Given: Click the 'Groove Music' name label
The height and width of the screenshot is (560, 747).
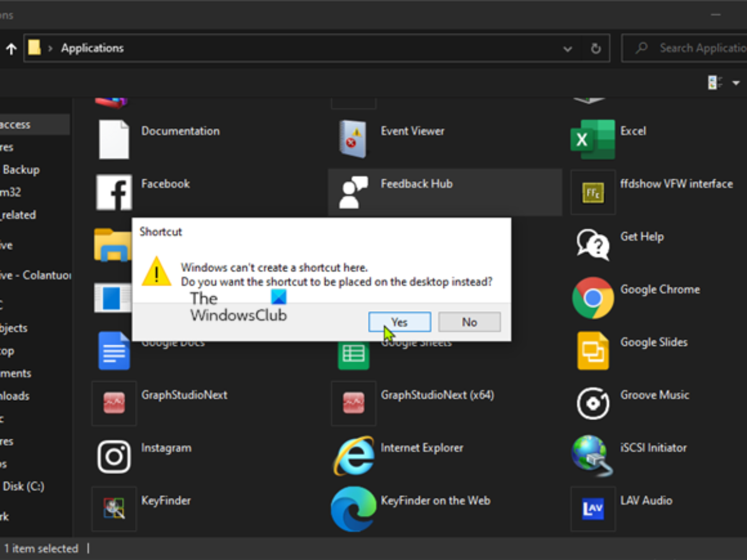Looking at the screenshot, I should (x=655, y=394).
